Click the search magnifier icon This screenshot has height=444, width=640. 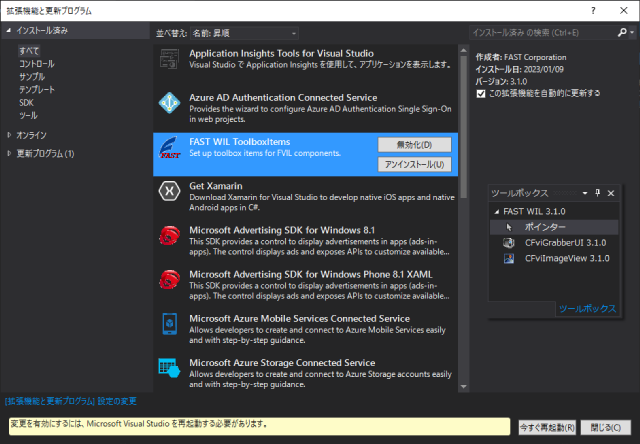click(x=622, y=32)
